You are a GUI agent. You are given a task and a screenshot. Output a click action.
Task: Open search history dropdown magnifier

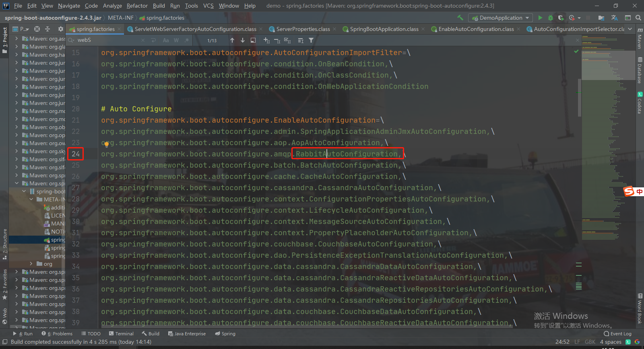pos(71,40)
